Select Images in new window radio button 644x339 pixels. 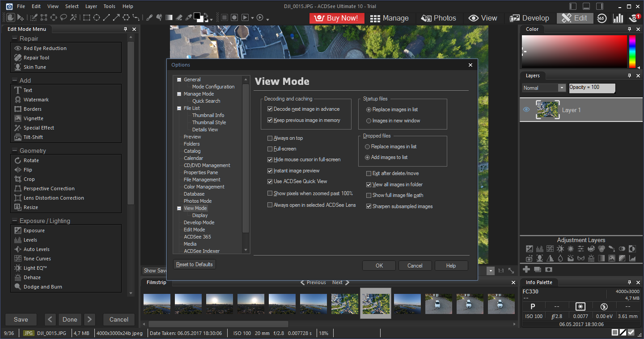(369, 121)
